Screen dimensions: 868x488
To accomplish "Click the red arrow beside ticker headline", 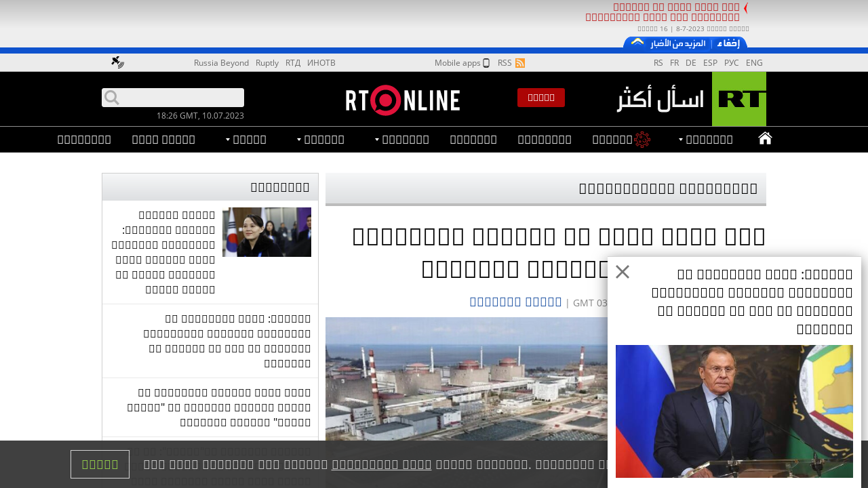I will (x=745, y=8).
